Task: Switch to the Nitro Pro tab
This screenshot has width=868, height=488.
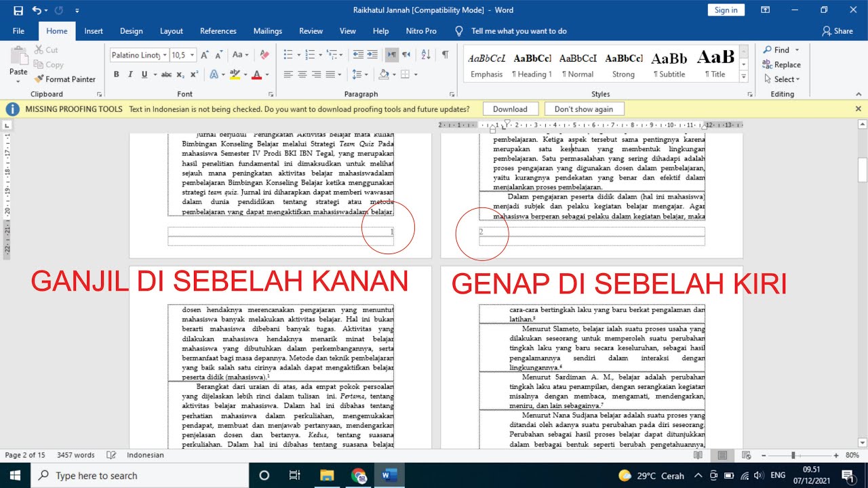Action: click(x=421, y=31)
